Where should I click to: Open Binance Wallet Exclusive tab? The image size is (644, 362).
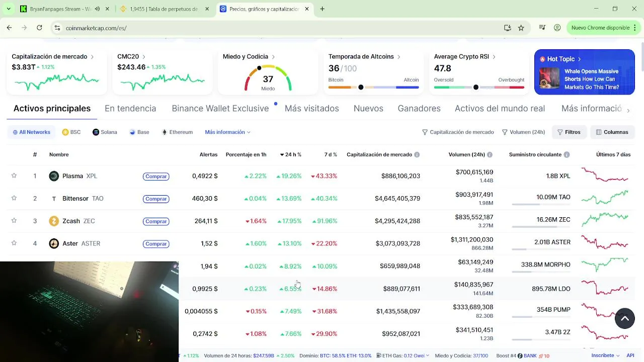point(220,109)
